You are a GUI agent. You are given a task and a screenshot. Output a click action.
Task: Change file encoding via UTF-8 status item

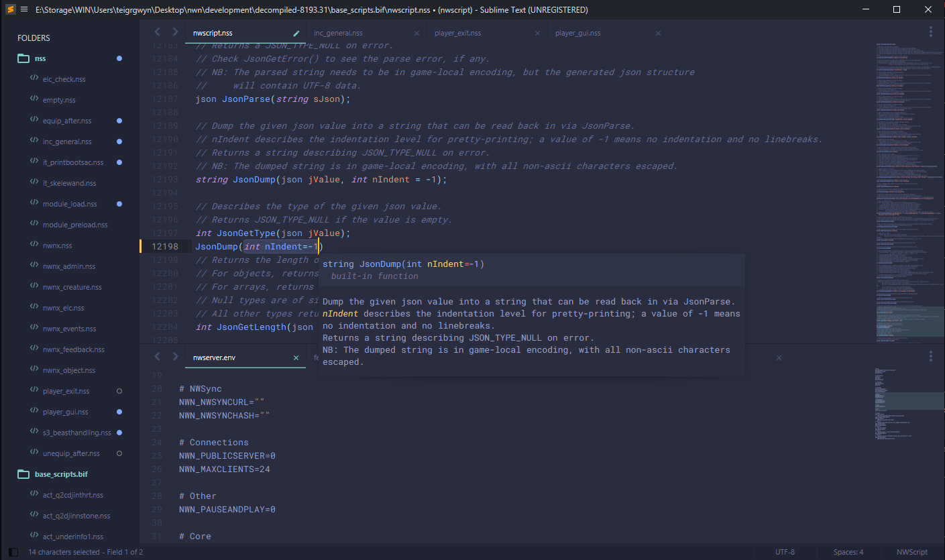pyautogui.click(x=785, y=552)
